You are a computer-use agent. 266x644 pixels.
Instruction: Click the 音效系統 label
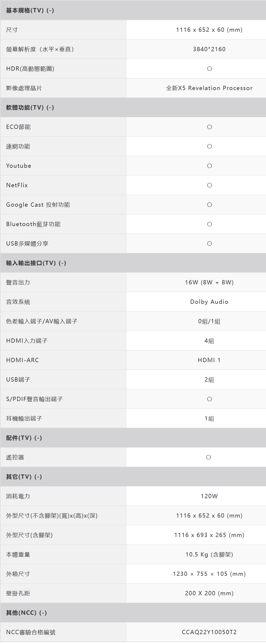(x=18, y=302)
